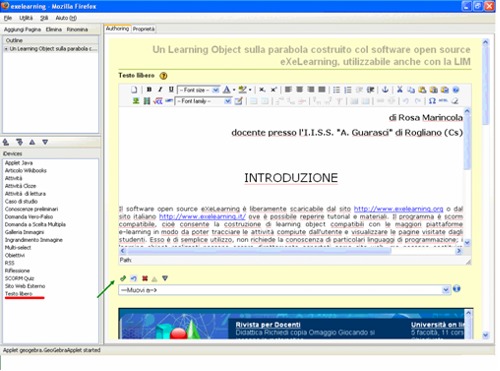Insert embedded media with film icon
This screenshot has height=371, width=500.
pos(147,101)
